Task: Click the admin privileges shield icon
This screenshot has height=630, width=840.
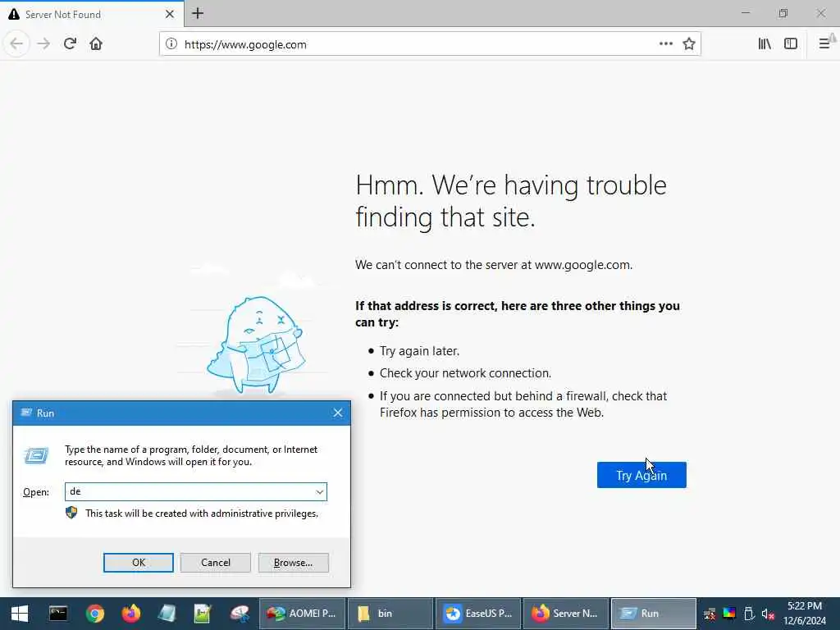Action: pyautogui.click(x=71, y=513)
